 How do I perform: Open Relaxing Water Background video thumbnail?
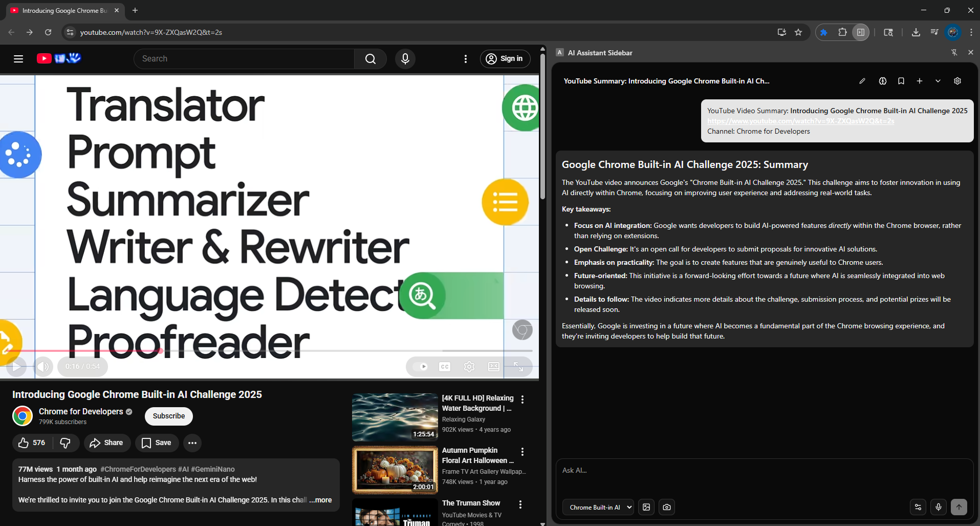tap(395, 417)
